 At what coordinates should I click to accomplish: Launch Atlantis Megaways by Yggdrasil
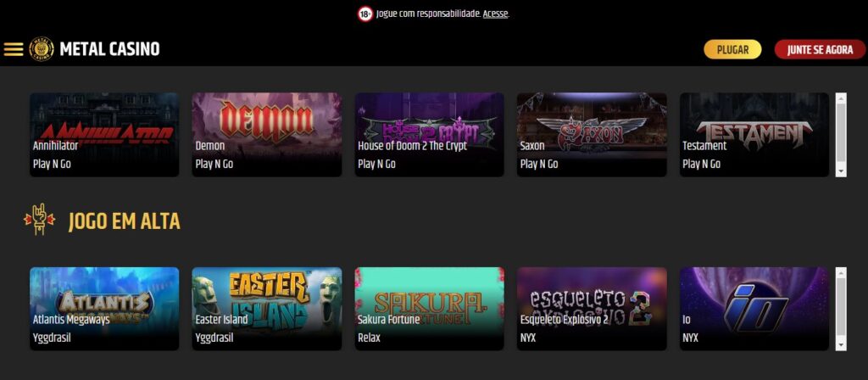tap(104, 309)
